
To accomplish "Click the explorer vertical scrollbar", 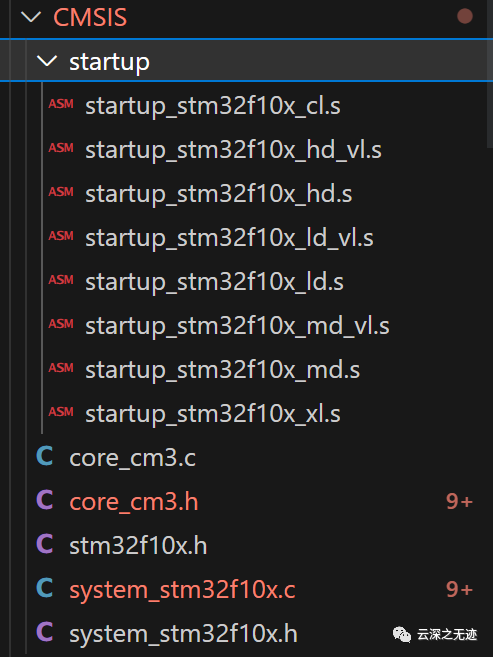I will [x=490, y=74].
